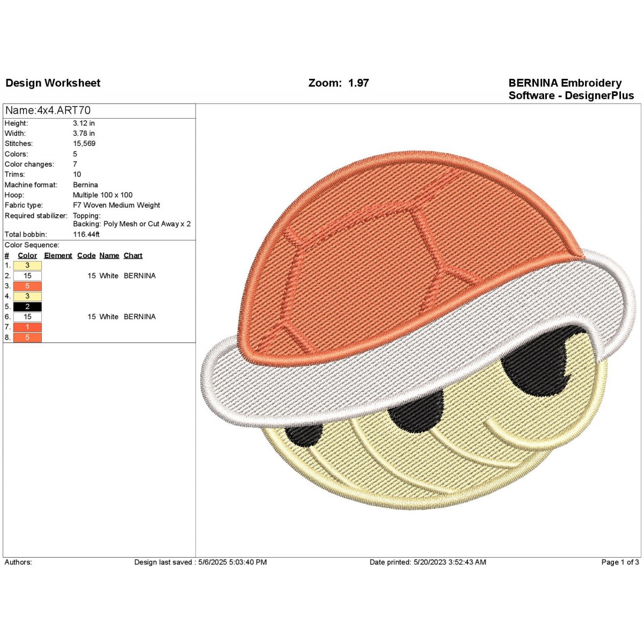
Task: Click the Machine format value 'Bernina'
Action: [85, 185]
